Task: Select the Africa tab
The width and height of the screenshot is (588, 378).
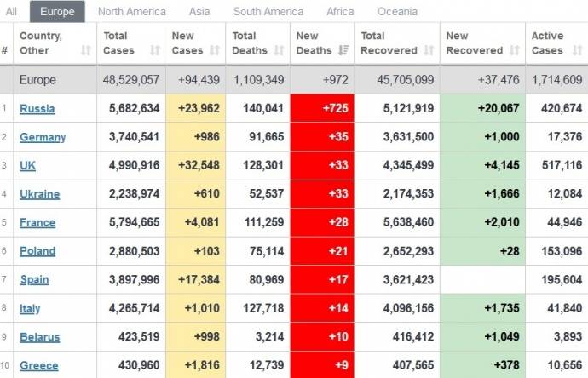Action: (340, 12)
